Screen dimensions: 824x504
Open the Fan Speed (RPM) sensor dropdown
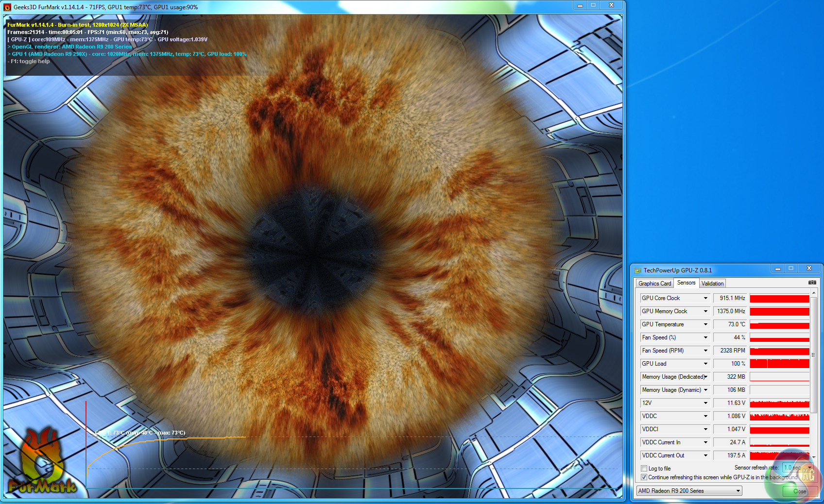tap(705, 351)
